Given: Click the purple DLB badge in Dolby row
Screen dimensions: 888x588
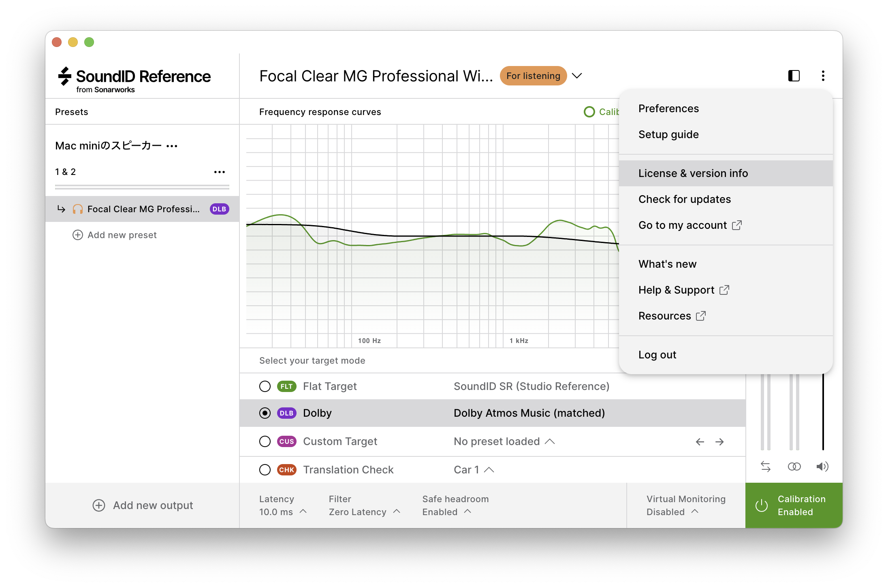Looking at the screenshot, I should pos(286,413).
